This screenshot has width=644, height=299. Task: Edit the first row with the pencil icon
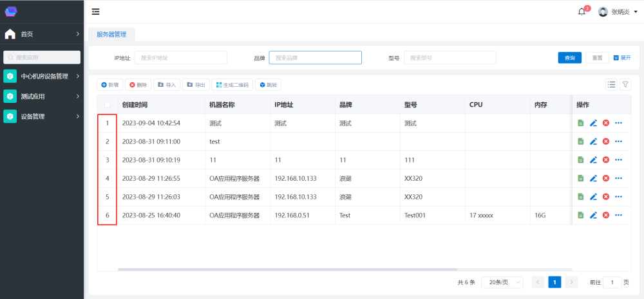(x=593, y=123)
